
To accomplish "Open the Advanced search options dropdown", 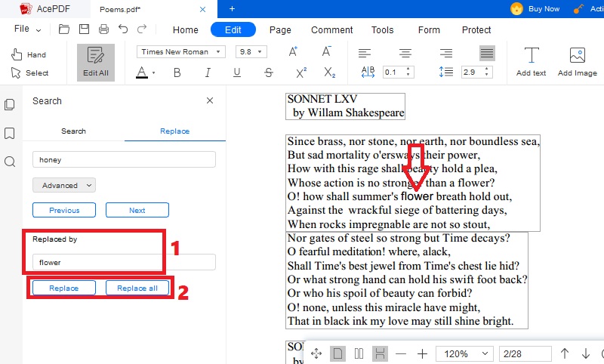I will pyautogui.click(x=64, y=185).
